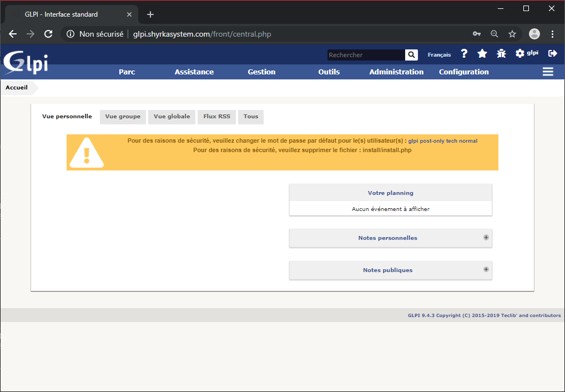
Task: Open the Configuration menu
Action: click(x=463, y=72)
